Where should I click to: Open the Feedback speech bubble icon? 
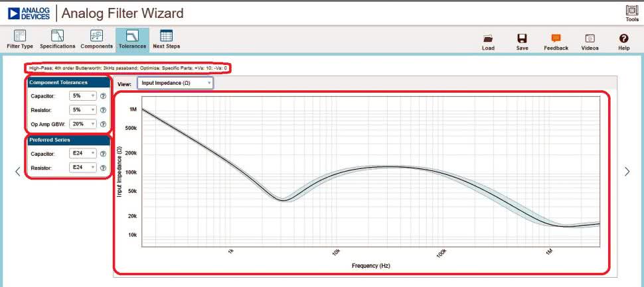point(556,39)
